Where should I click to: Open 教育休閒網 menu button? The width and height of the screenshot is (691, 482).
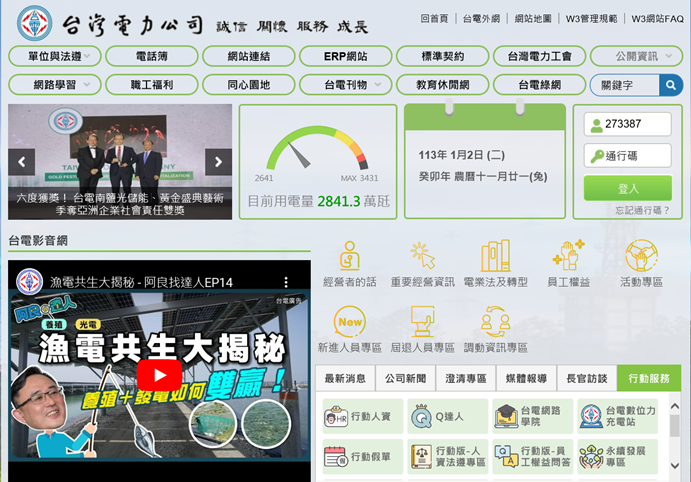pyautogui.click(x=442, y=85)
